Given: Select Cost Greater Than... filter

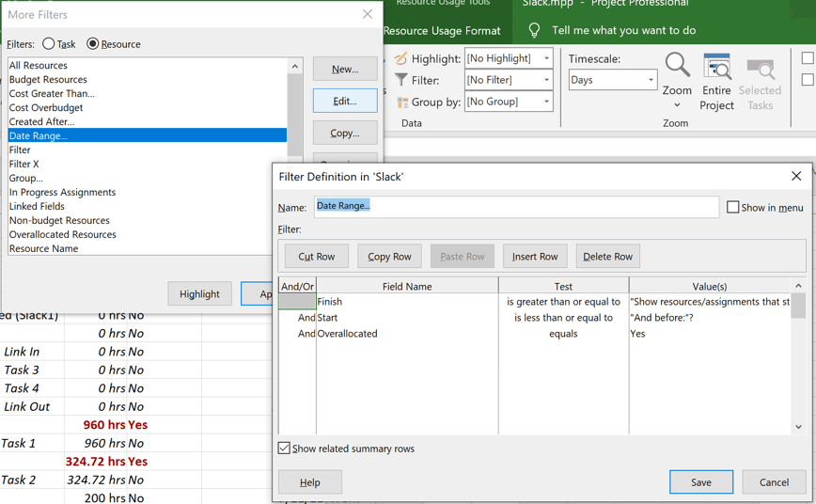Looking at the screenshot, I should 148,93.
